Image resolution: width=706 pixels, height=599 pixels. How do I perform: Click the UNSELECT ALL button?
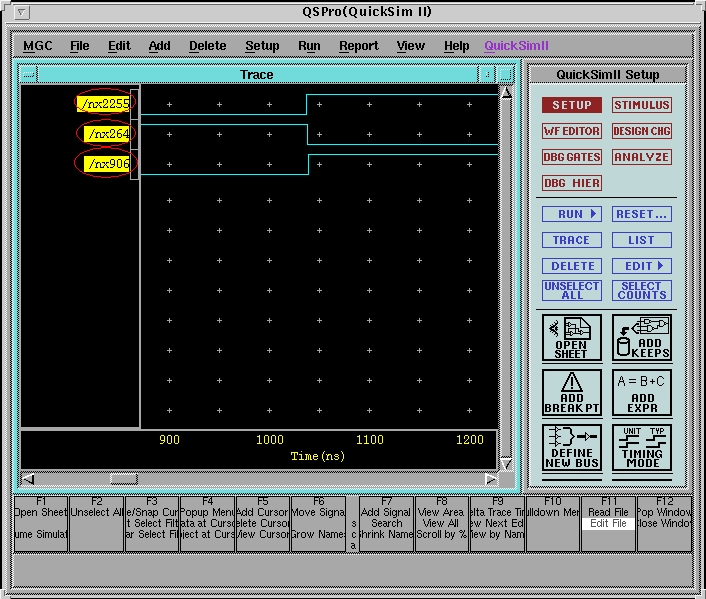(571, 291)
